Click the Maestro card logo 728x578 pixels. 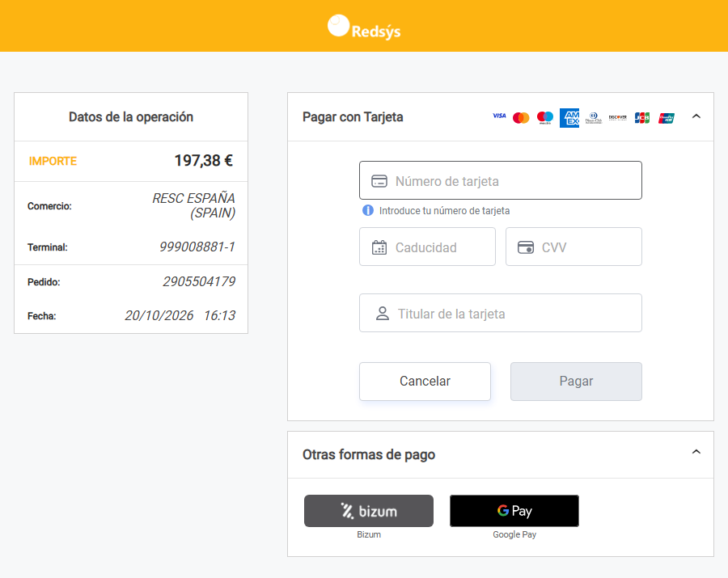click(545, 118)
